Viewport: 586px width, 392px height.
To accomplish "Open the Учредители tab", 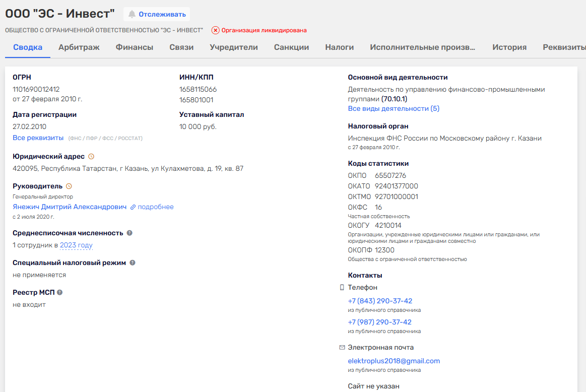I will coord(234,47).
